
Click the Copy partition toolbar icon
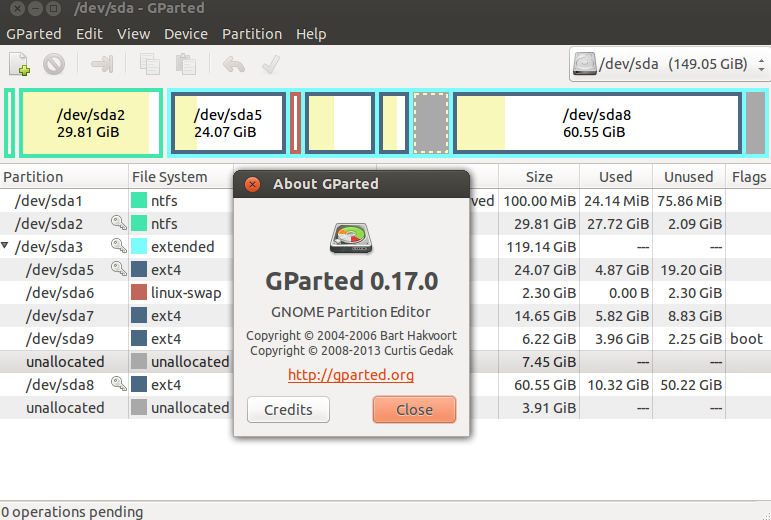click(x=149, y=64)
